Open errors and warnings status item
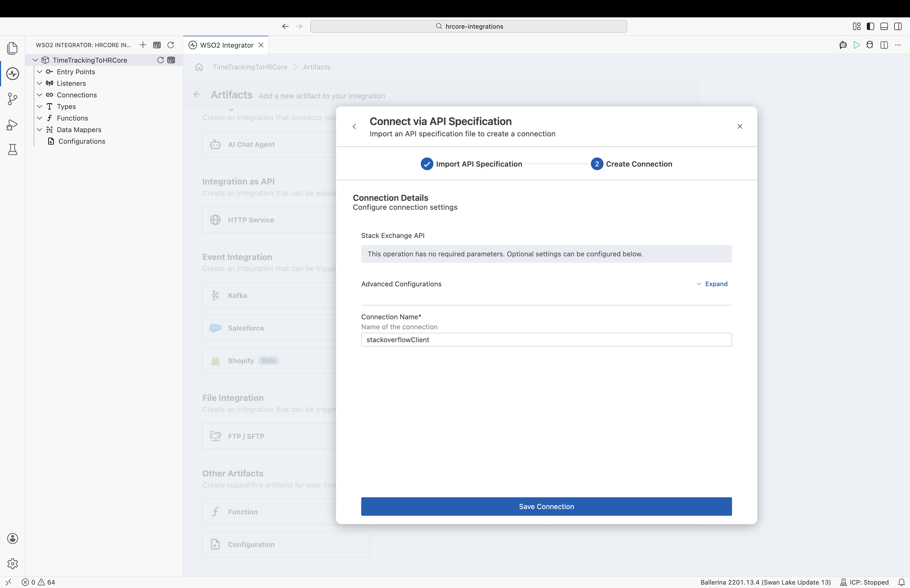The height and width of the screenshot is (588, 910). pyautogui.click(x=38, y=582)
